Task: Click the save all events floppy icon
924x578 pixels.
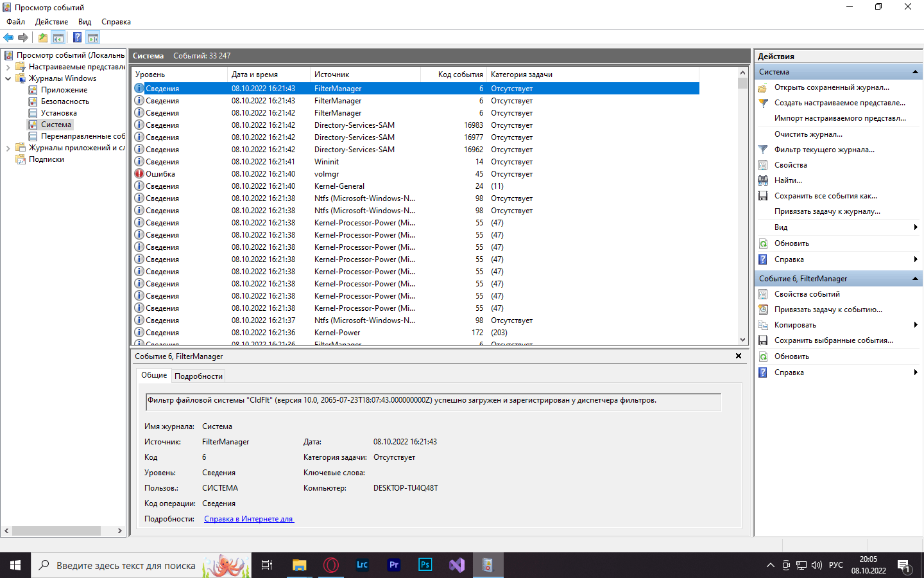Action: pos(763,196)
